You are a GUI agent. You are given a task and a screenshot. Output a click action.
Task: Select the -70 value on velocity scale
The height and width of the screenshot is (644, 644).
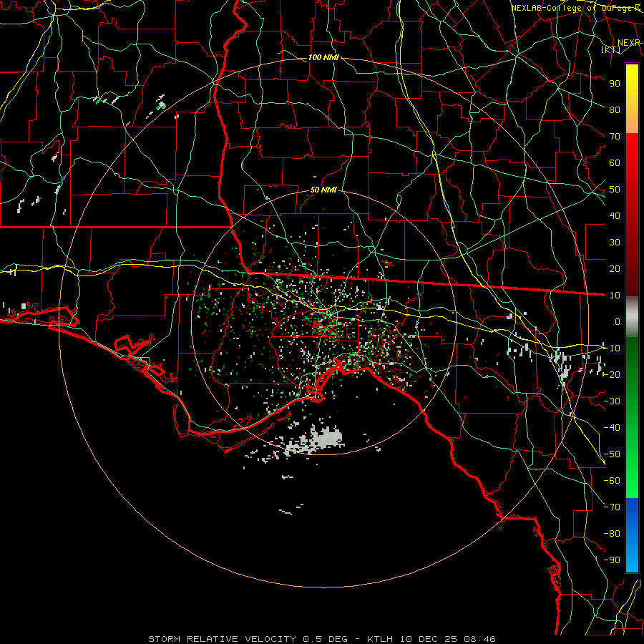612,507
